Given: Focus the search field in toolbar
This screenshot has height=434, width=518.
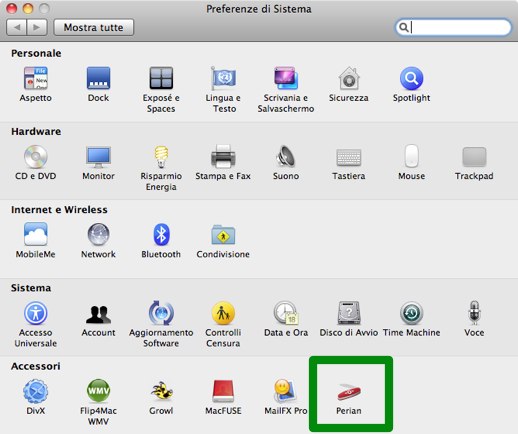Looking at the screenshot, I should pyautogui.click(x=453, y=27).
